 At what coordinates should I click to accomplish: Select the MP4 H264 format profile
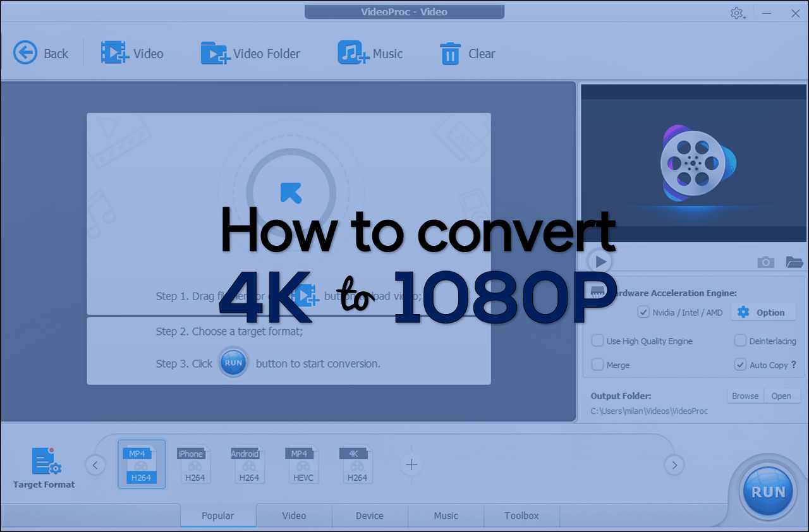pos(142,464)
